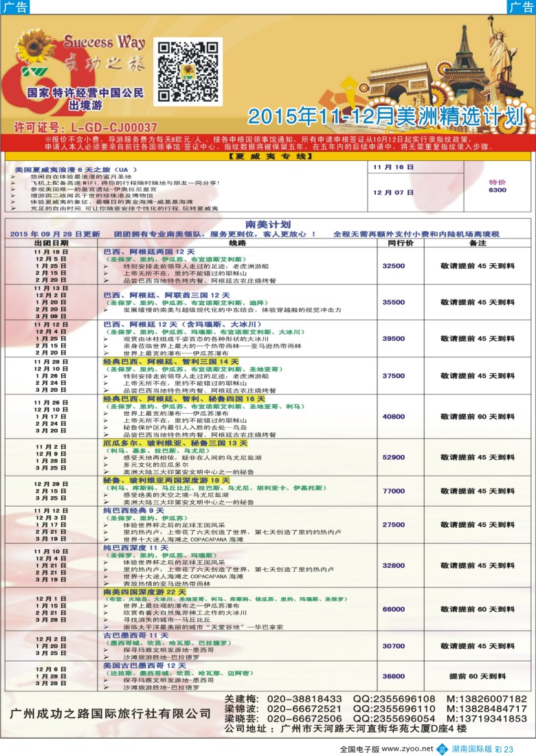
Task: Click the 夏威夷专线 section header
Action: (x=268, y=156)
